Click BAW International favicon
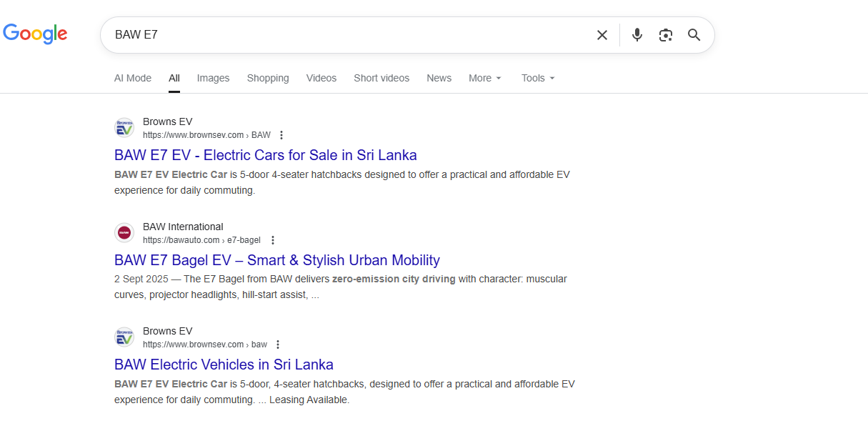This screenshot has height=426, width=868. coord(124,233)
